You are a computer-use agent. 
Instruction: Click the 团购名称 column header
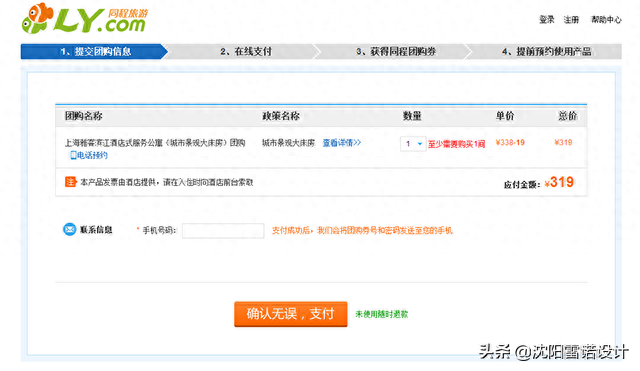tap(84, 116)
